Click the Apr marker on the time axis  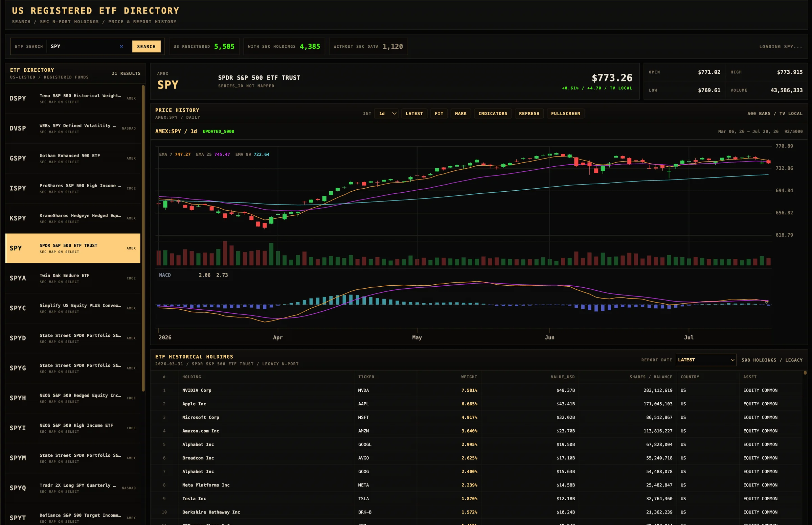(x=278, y=337)
